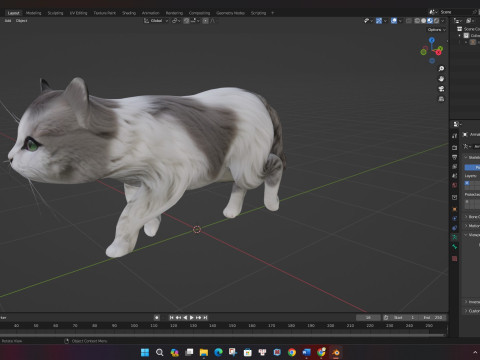The height and width of the screenshot is (360, 480).
Task: Switch to the Animation workspace tab
Action: [x=151, y=13]
